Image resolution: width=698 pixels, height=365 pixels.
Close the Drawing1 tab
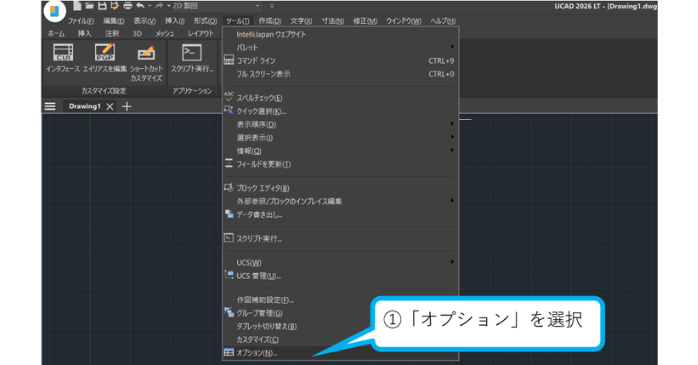pos(110,106)
